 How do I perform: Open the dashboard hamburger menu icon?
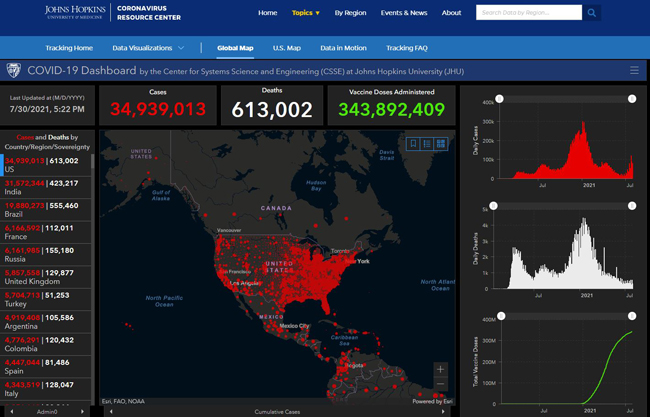click(x=634, y=70)
